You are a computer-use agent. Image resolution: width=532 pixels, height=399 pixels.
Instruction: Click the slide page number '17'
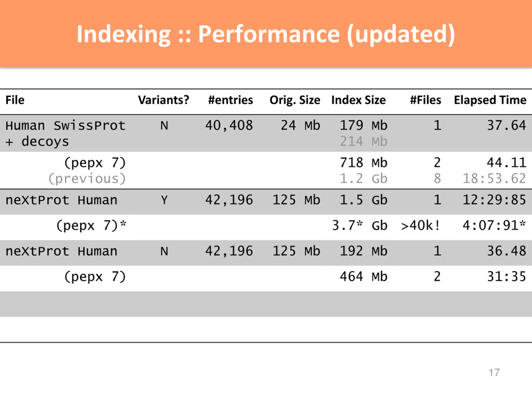coord(494,373)
